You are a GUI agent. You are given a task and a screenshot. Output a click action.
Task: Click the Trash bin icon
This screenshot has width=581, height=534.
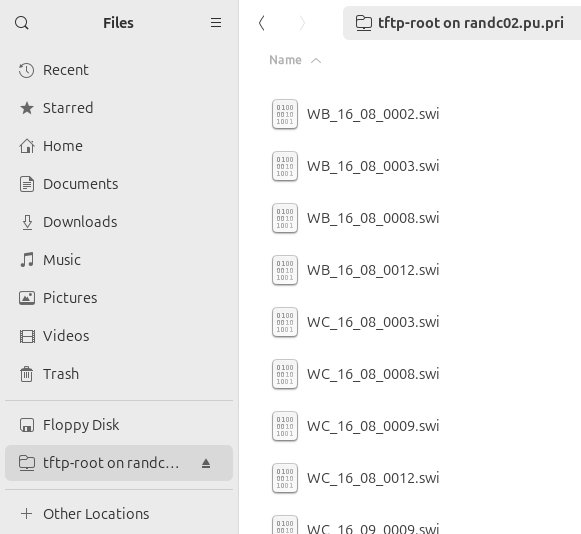(27, 374)
